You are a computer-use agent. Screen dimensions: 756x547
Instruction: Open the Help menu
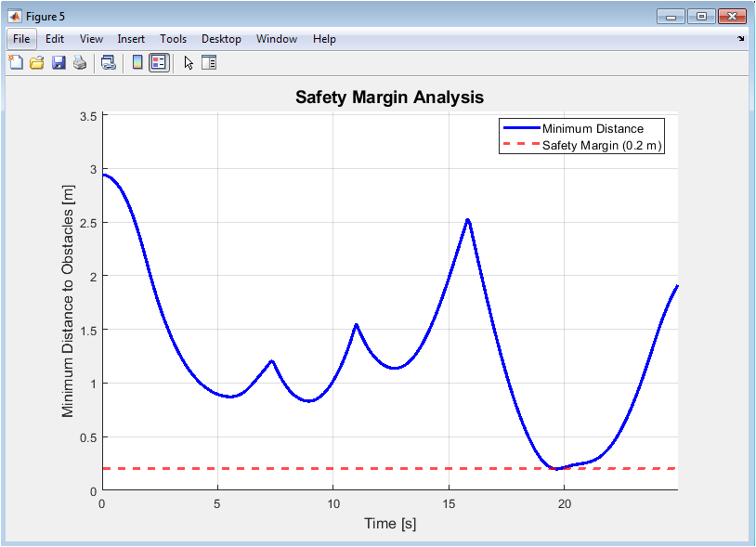[324, 39]
